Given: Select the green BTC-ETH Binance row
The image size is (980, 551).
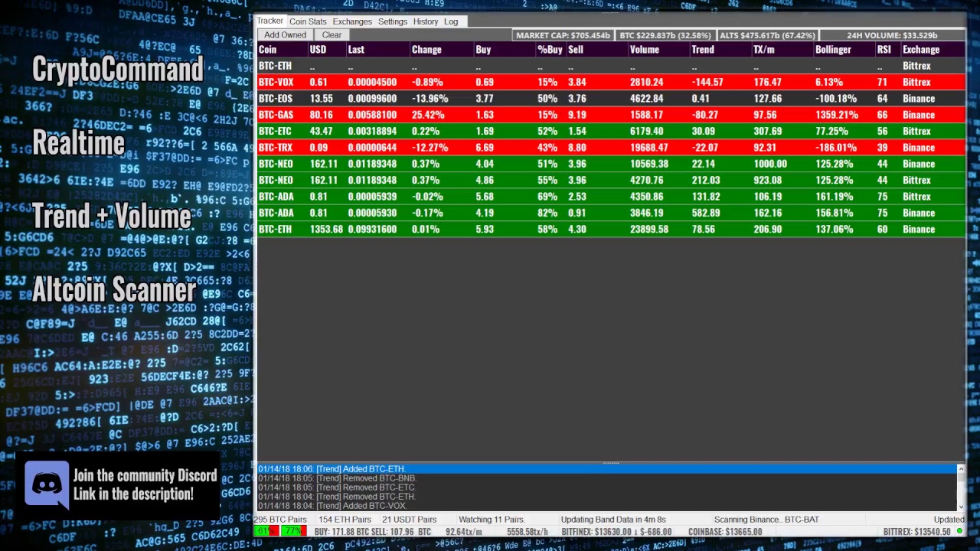Looking at the screenshot, I should point(610,230).
